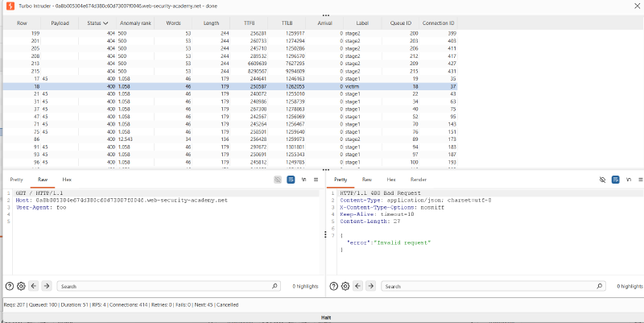Sort results by Queue ID header

click(400, 23)
